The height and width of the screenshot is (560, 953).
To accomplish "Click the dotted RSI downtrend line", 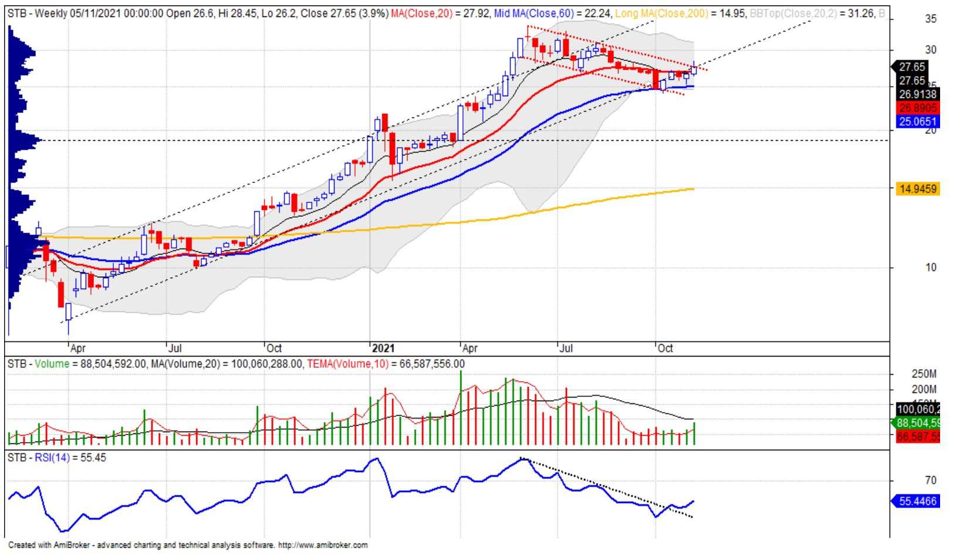I will (607, 488).
